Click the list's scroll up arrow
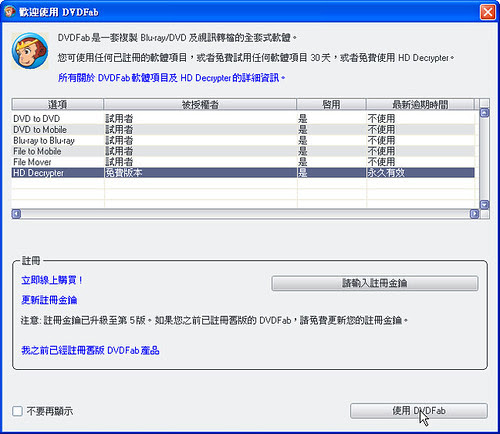 coord(484,113)
